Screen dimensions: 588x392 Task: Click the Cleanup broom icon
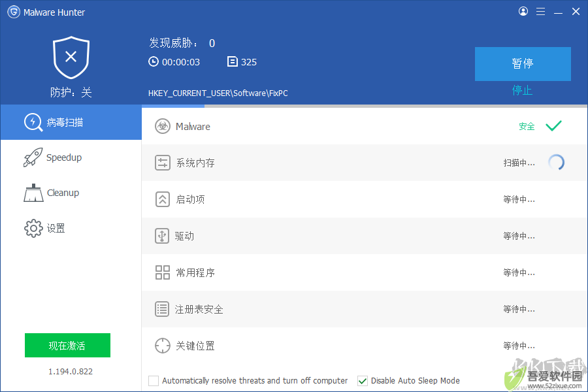tap(33, 193)
